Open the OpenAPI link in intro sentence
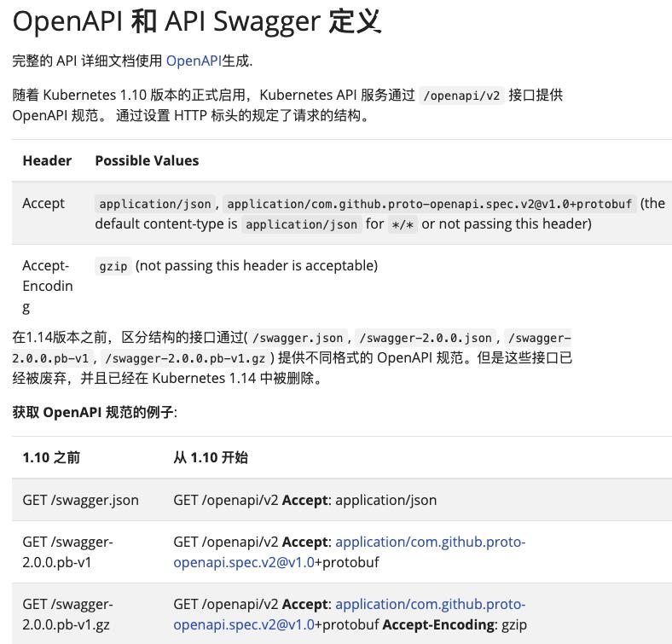Viewport: 672px width, 644px height. coord(194,61)
